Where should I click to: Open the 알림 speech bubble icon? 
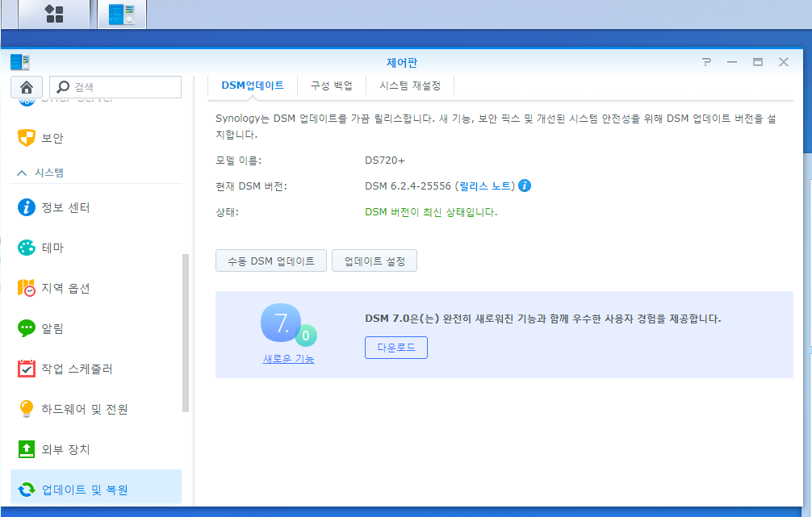pyautogui.click(x=27, y=328)
